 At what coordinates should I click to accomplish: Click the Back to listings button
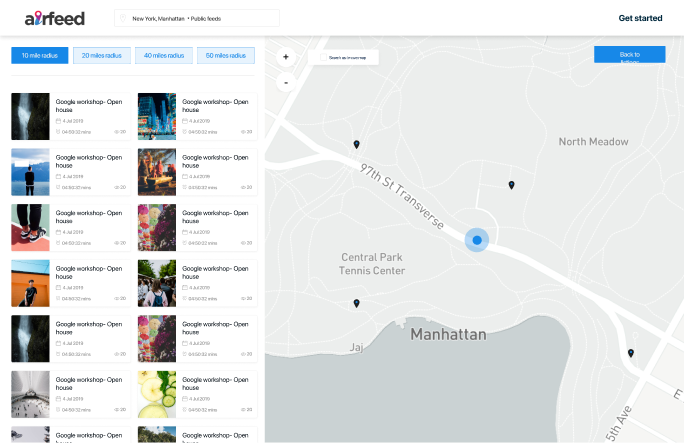click(x=629, y=55)
